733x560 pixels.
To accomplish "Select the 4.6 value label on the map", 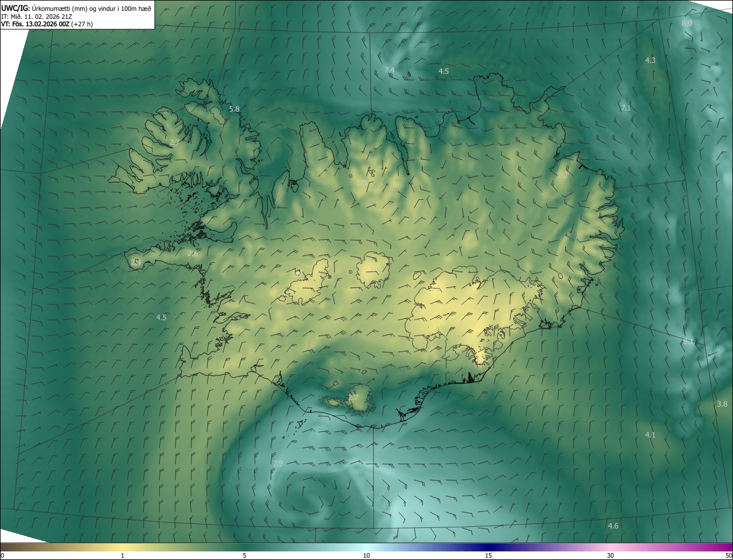I will pyautogui.click(x=613, y=526).
